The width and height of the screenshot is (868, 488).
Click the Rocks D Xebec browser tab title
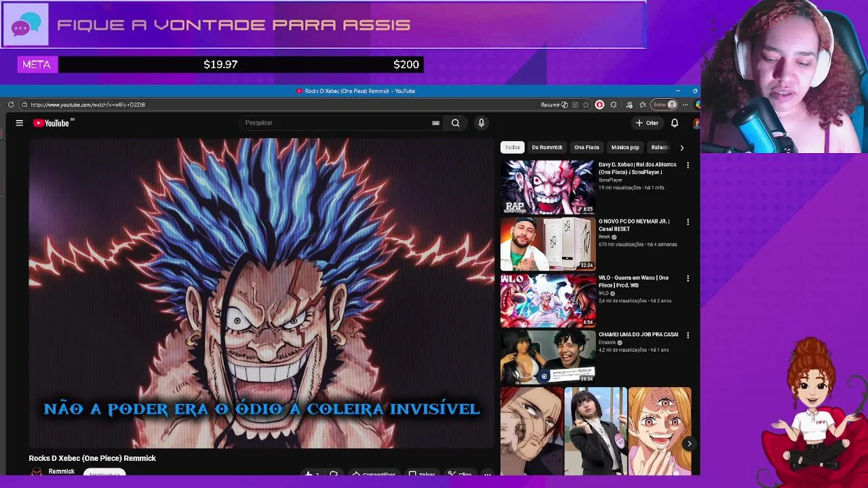click(x=360, y=91)
